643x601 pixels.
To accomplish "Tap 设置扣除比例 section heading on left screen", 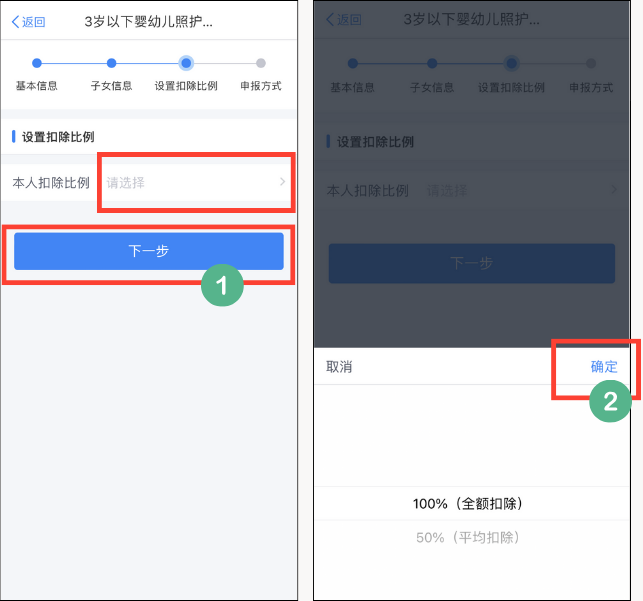I will coord(58,137).
